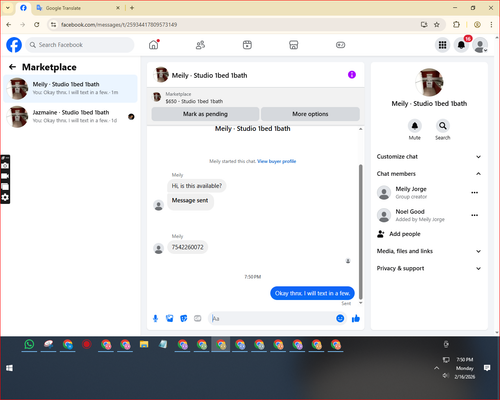This screenshot has height=400, width=500.
Task: Focus the Search Facebook field
Action: (80, 45)
